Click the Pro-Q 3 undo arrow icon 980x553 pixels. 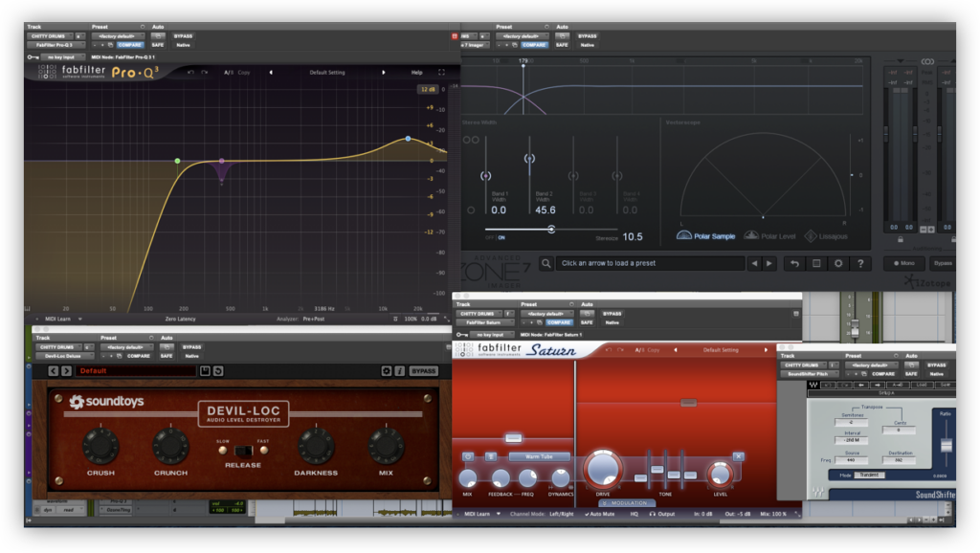(x=190, y=73)
